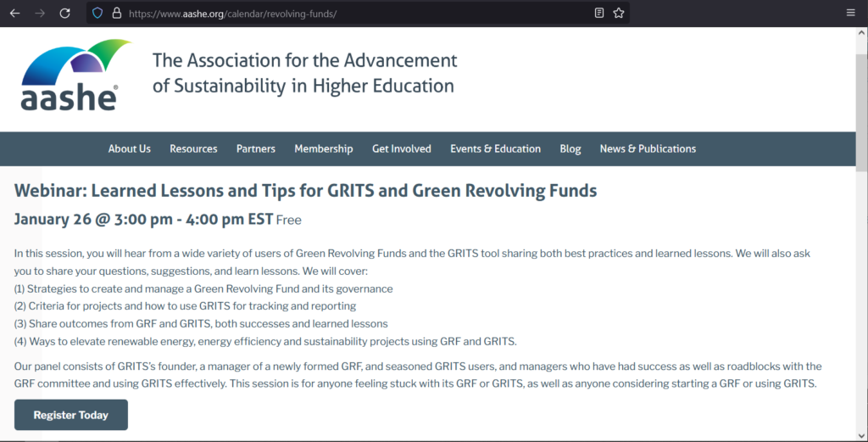Click the URL address field
This screenshot has width=868, height=442.
click(x=357, y=14)
